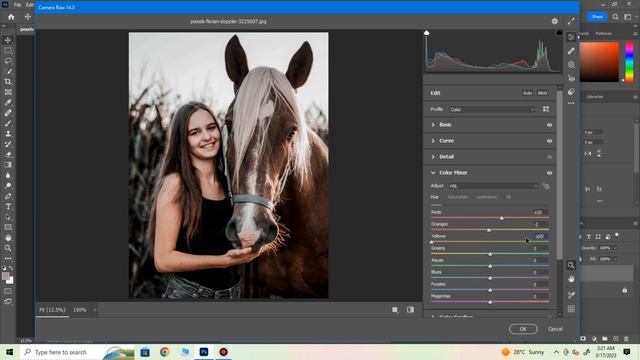
Task: Click the Fit zoom button
Action: (x=52, y=310)
